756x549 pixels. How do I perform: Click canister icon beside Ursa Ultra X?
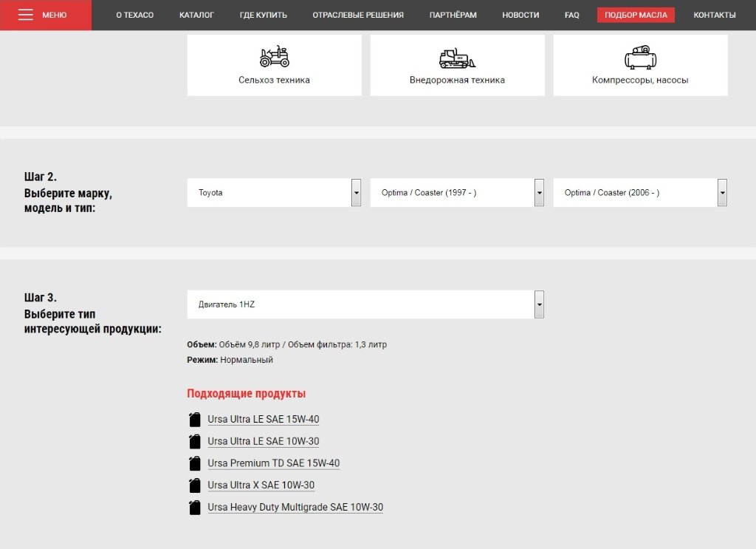coord(195,485)
